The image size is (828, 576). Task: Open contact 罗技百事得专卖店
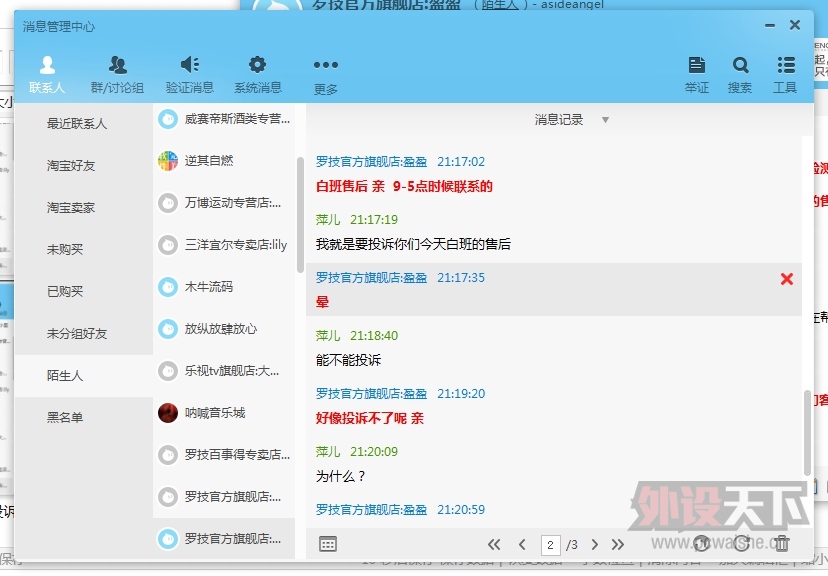[224, 455]
